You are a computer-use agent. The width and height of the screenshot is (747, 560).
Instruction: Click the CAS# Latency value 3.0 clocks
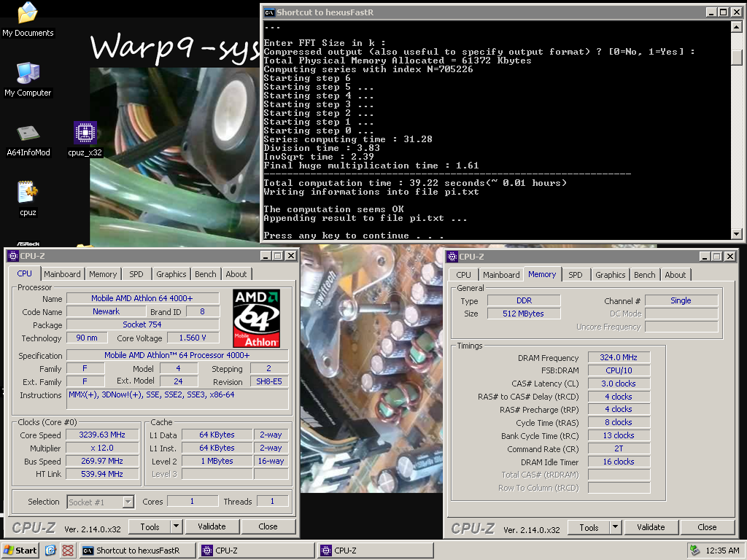point(619,384)
